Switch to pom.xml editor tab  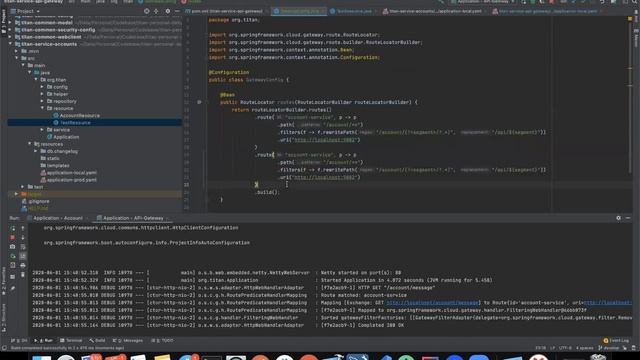pos(227,11)
